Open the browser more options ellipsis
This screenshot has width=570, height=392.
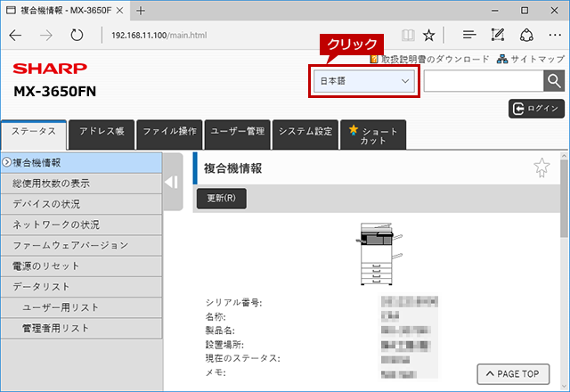tap(555, 35)
